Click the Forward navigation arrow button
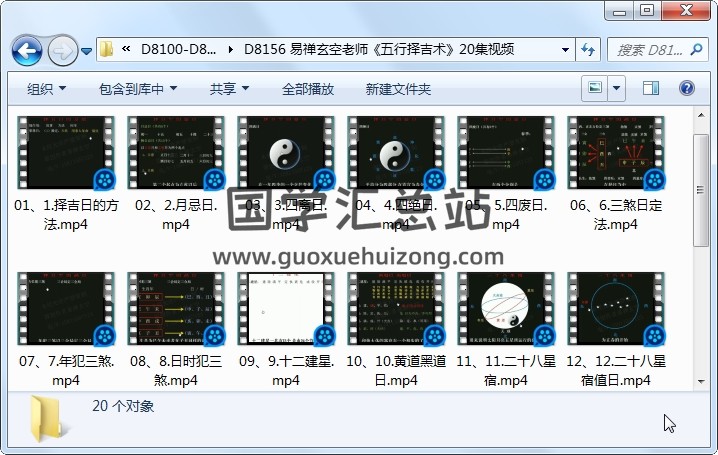The image size is (718, 455). pyautogui.click(x=62, y=50)
